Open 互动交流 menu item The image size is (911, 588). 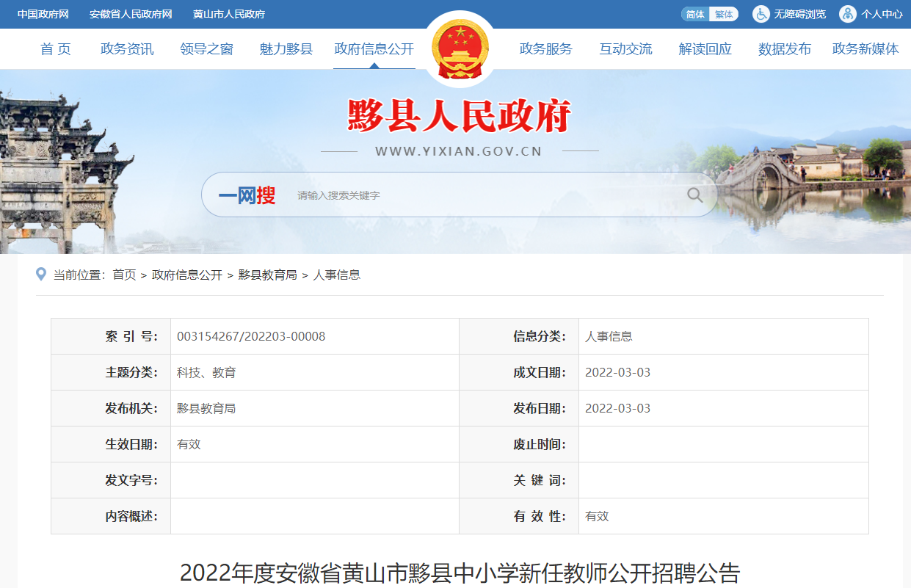pyautogui.click(x=625, y=49)
